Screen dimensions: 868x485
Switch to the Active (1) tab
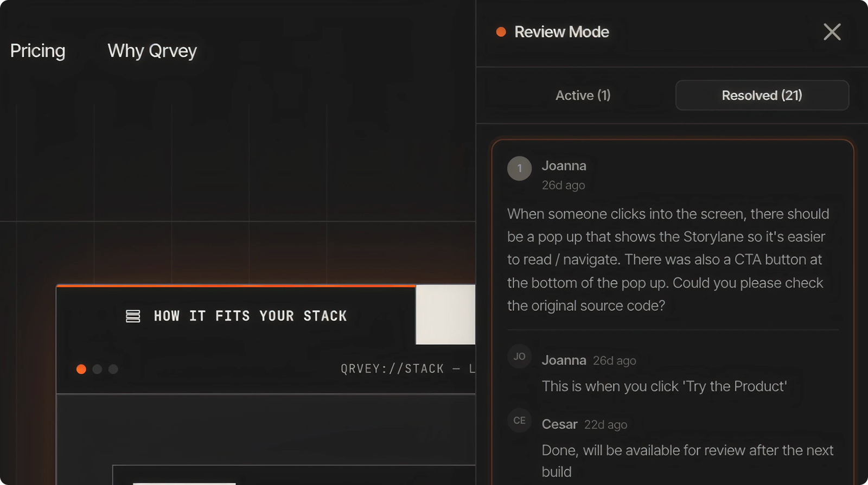point(583,95)
